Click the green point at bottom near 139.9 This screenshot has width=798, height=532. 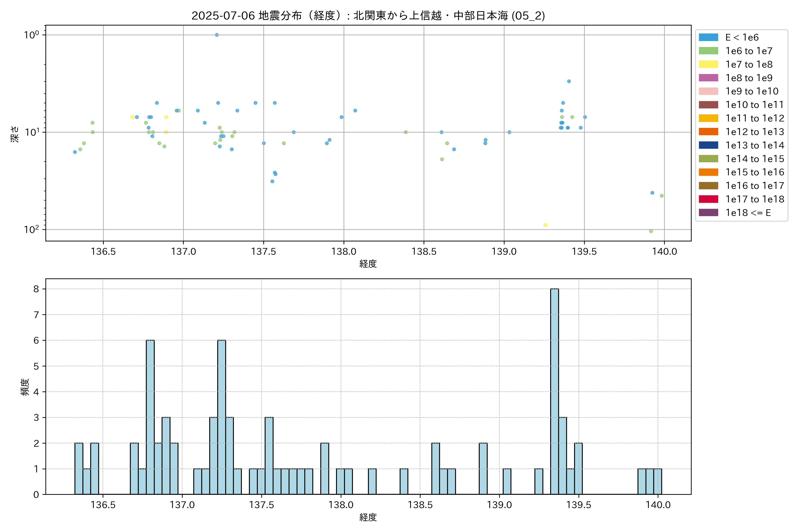(651, 231)
